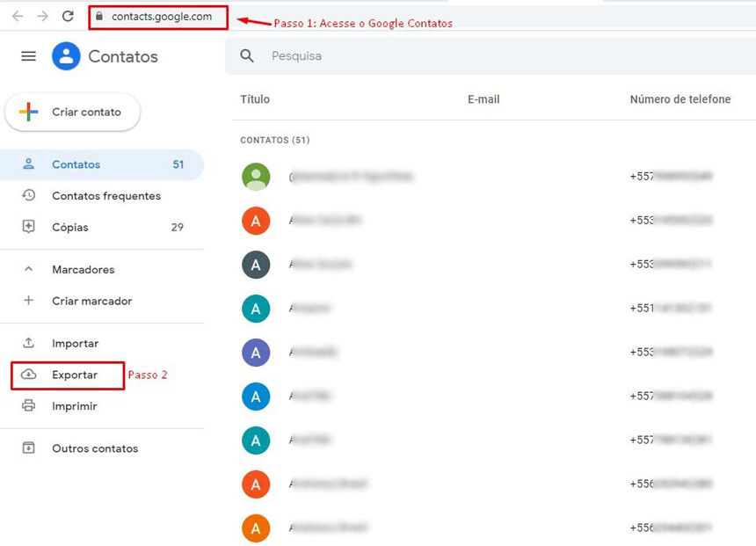Click the Google Contacts logo icon

66,56
